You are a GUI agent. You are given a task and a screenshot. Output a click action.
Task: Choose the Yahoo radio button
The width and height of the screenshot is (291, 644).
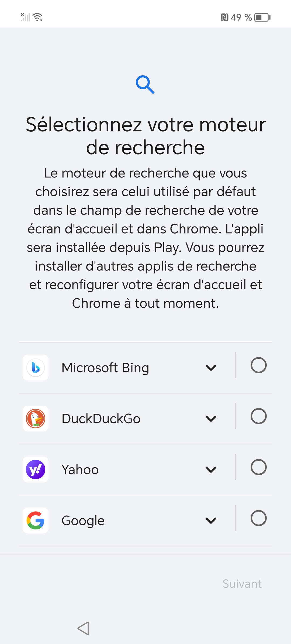point(258,467)
